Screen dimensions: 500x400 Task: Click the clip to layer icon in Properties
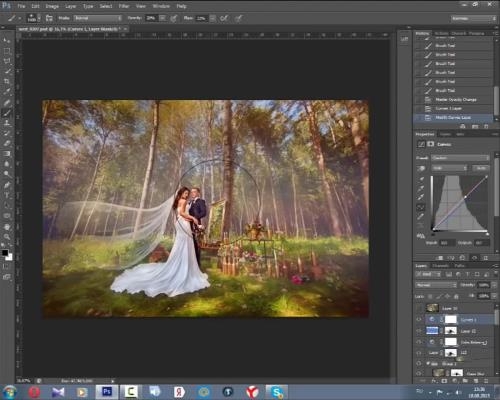point(439,258)
